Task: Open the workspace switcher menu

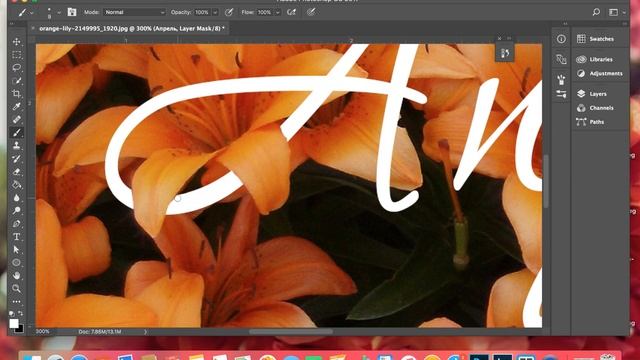Action: (x=618, y=12)
